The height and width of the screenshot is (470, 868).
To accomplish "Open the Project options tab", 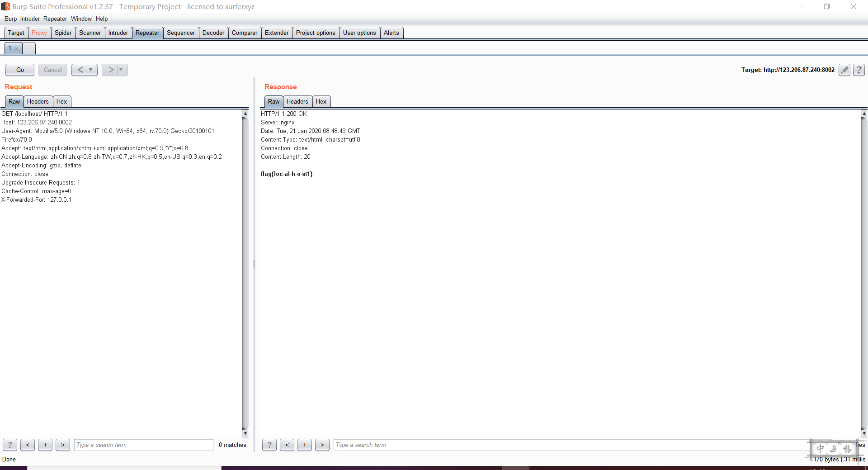I will point(316,33).
